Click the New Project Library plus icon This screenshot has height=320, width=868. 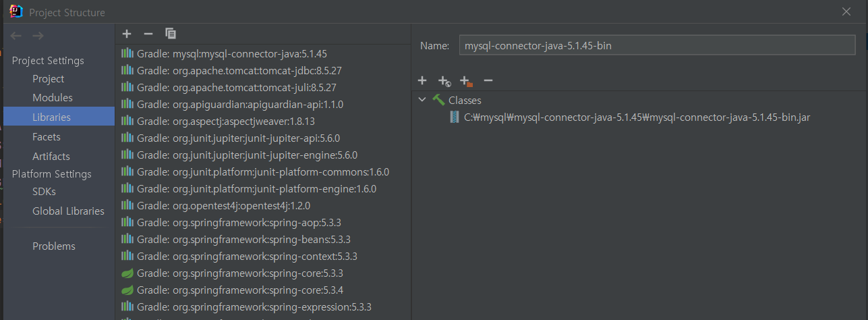[x=127, y=34]
